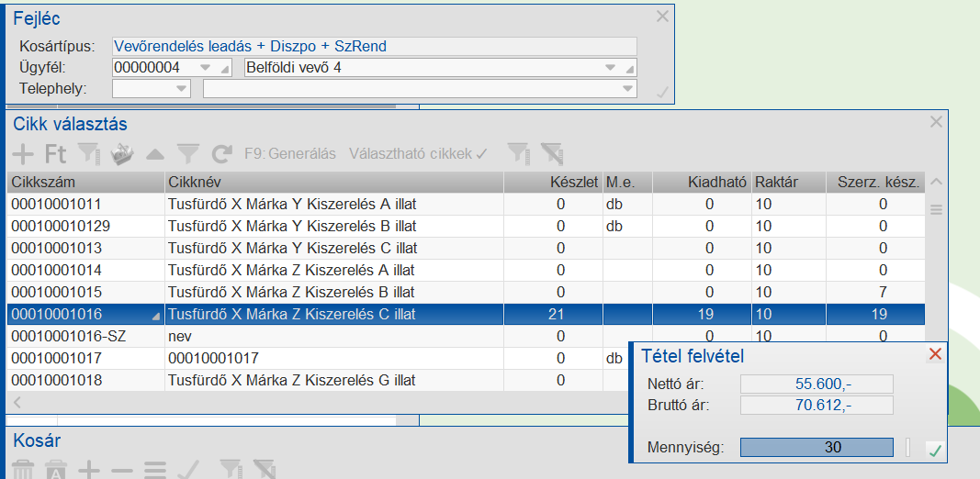Click the trash can icon in Kosár toolbar

[23, 471]
